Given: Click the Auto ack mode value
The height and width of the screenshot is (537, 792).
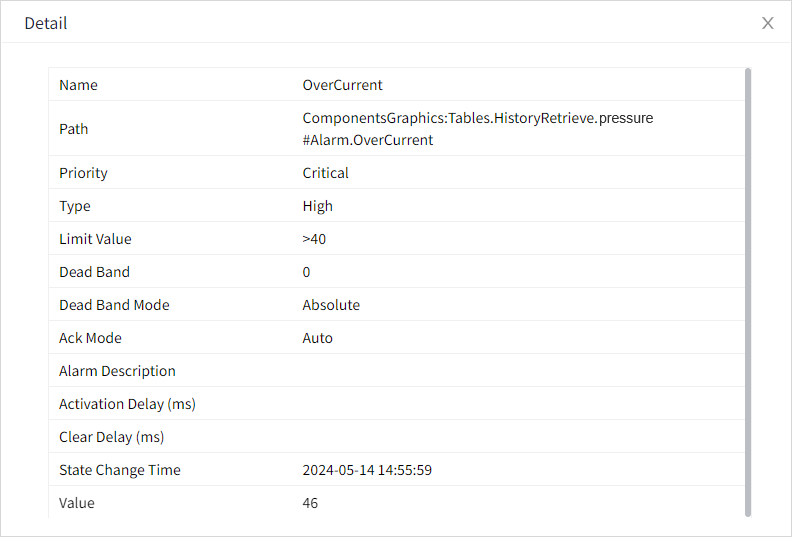Looking at the screenshot, I should click(x=318, y=338).
